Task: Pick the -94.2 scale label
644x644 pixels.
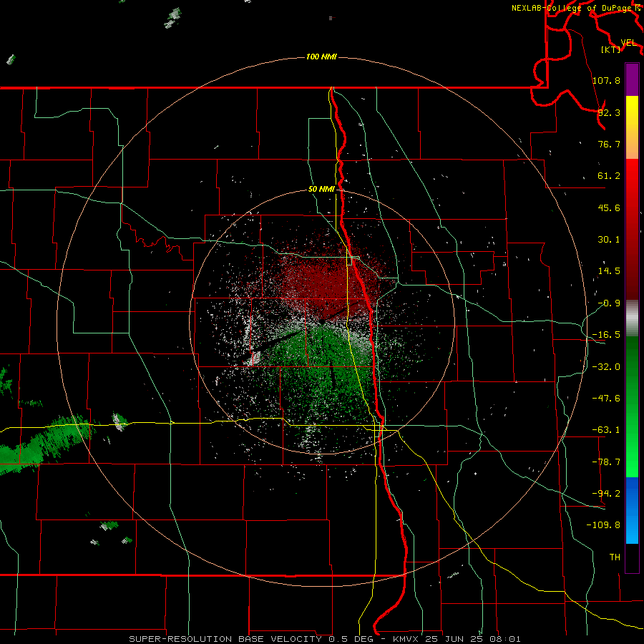Action: click(x=606, y=493)
